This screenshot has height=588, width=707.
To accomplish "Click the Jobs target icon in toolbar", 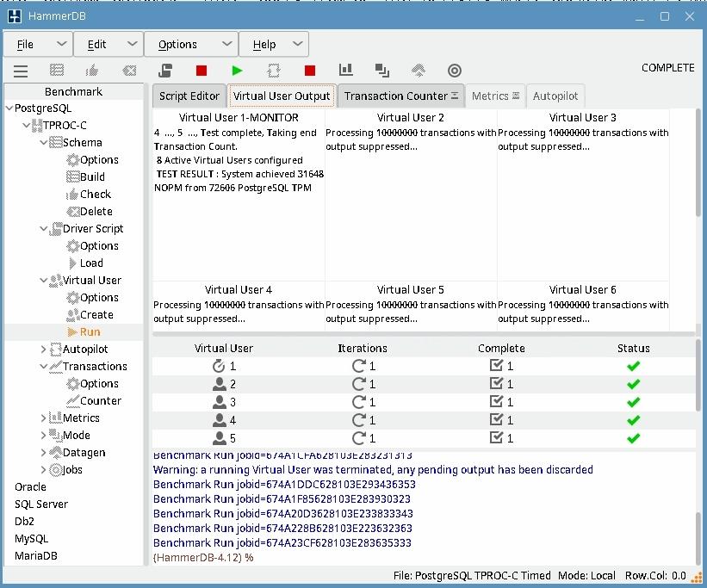I will tap(455, 71).
